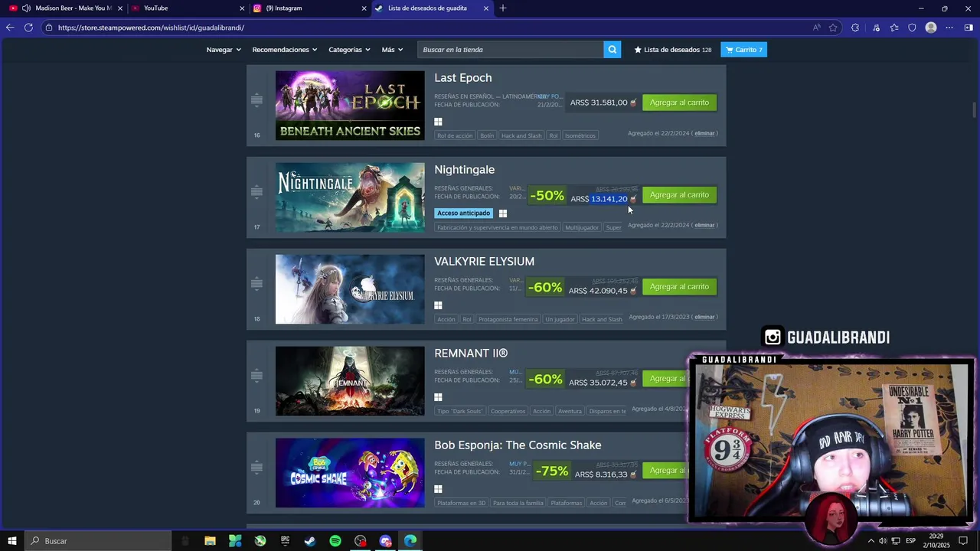Remove VALKYRIE ELYSIUM via eliminar link
980x551 pixels.
click(x=704, y=317)
